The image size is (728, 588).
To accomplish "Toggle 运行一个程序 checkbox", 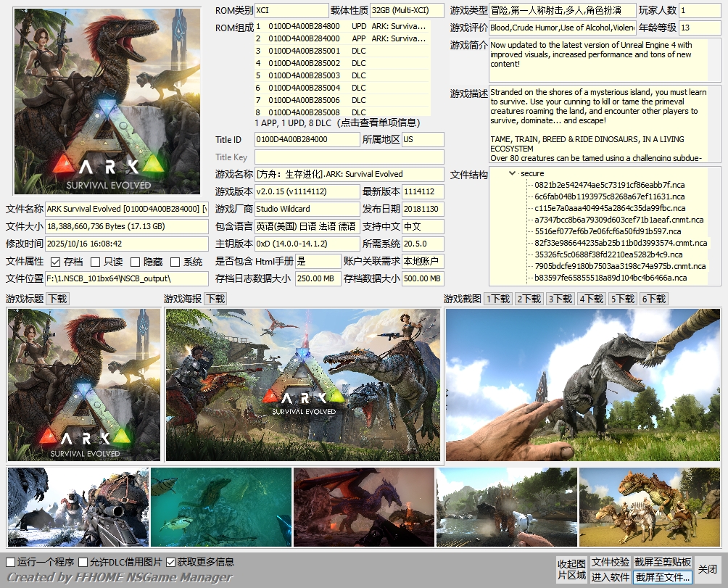I will [10, 562].
